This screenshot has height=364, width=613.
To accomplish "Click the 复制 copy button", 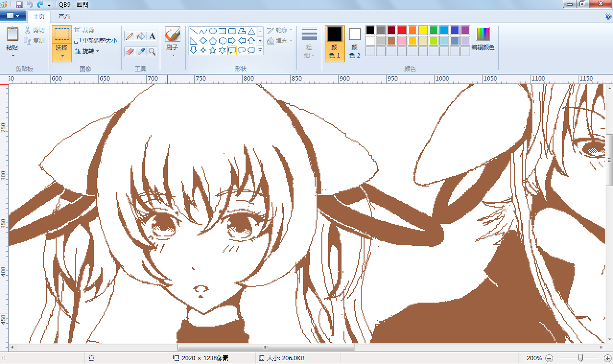I will [x=35, y=41].
